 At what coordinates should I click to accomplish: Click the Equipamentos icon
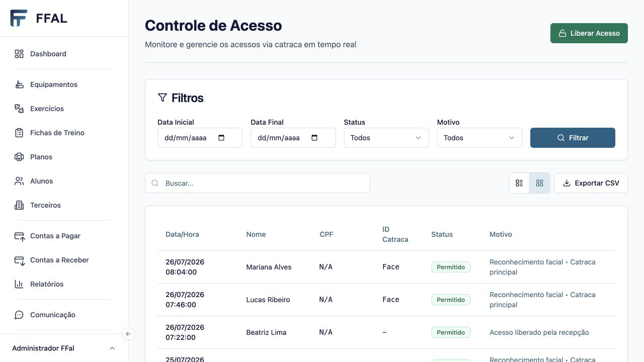pos(19,84)
